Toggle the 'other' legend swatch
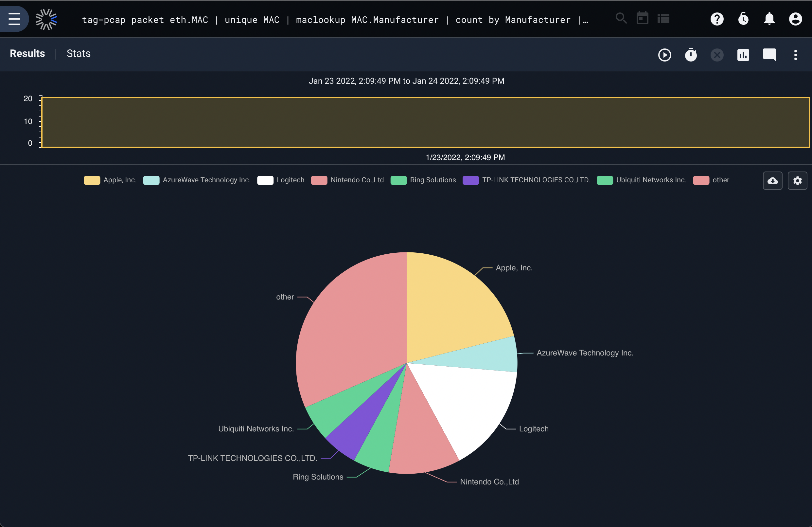This screenshot has width=812, height=527. click(x=701, y=180)
